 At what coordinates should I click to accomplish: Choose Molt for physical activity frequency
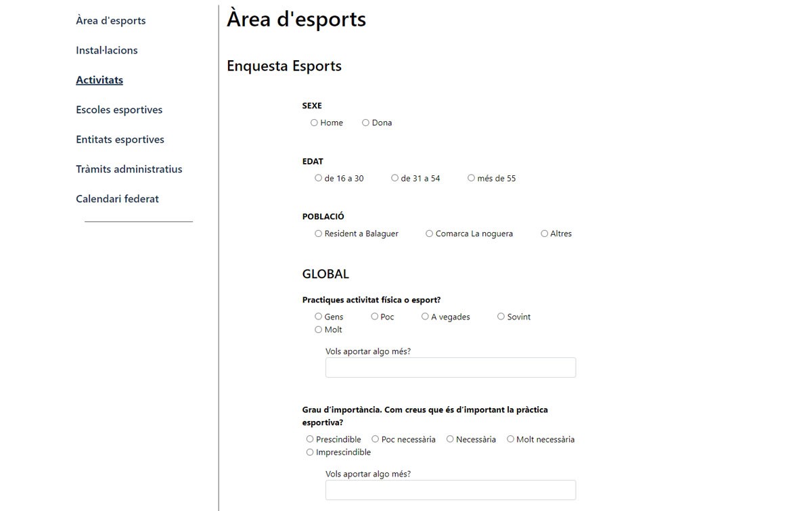318,330
